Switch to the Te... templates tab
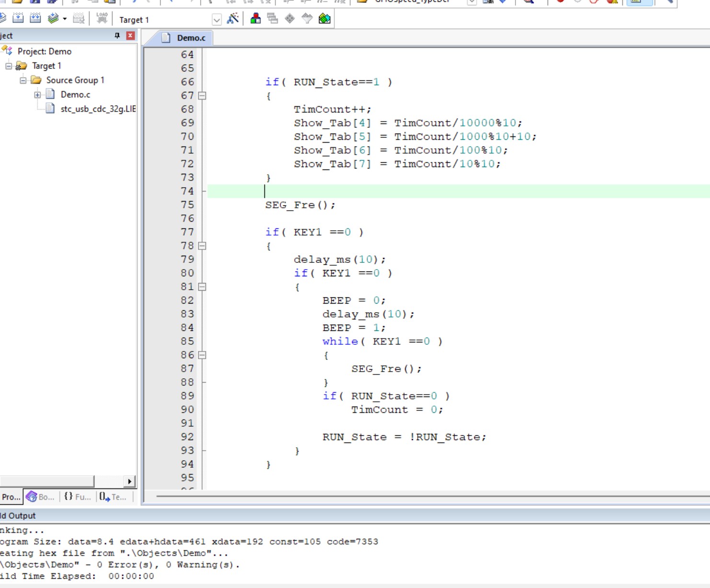 pos(113,497)
